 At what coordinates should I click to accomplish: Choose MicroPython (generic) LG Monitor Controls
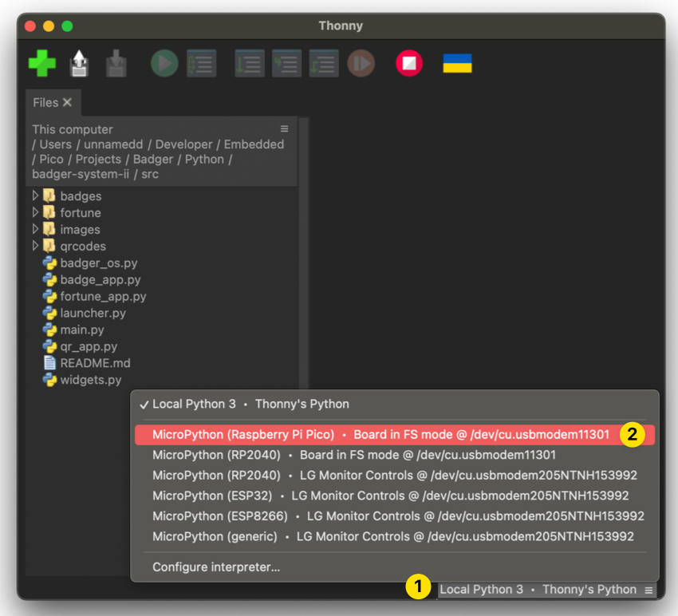click(x=394, y=536)
